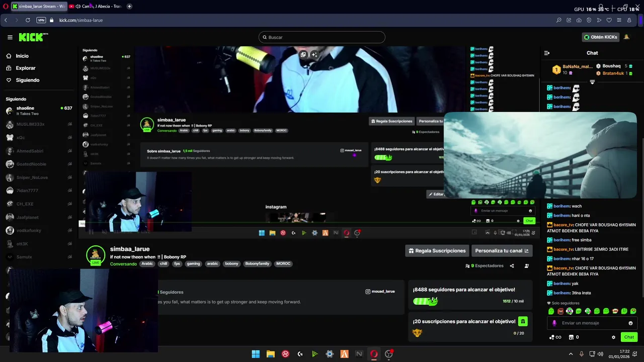Open chat settings gear icon

pos(613,337)
